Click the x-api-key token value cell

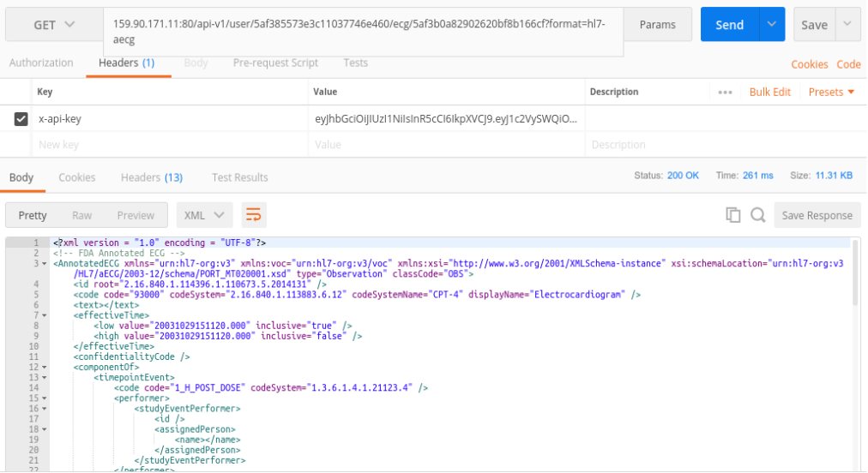pos(446,119)
